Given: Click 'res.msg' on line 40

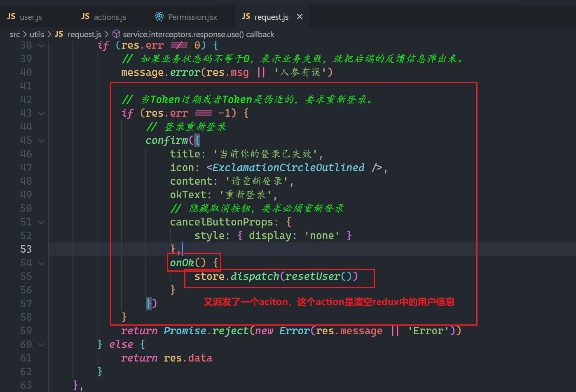Looking at the screenshot, I should [x=227, y=73].
